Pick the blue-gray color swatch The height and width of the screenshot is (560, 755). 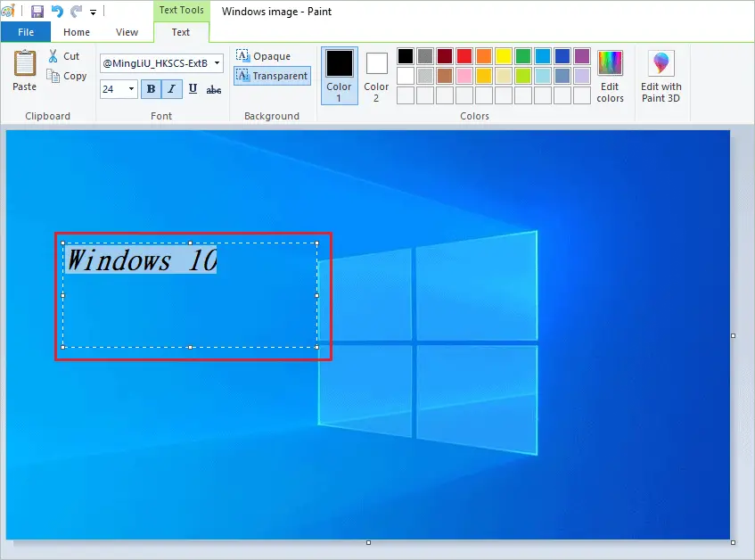click(562, 76)
